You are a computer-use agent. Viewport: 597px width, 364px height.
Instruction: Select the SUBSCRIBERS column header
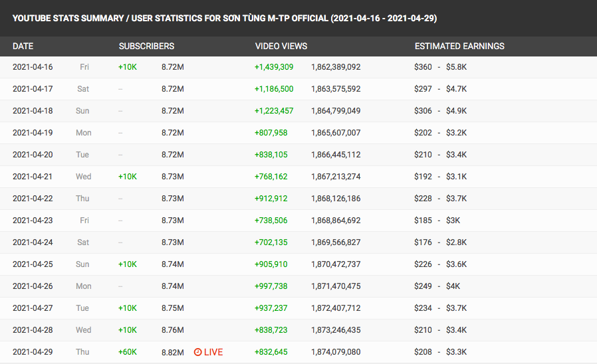[x=146, y=46]
